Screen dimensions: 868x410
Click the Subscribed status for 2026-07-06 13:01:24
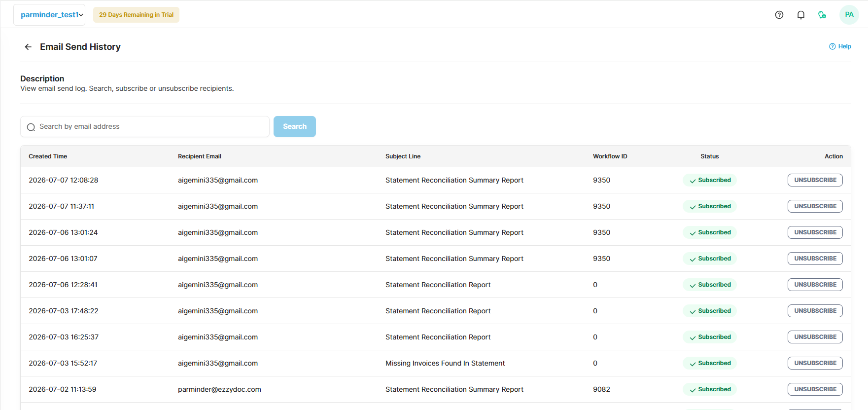710,232
